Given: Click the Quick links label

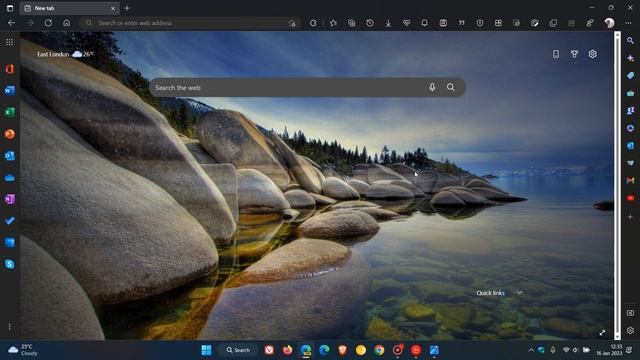Looking at the screenshot, I should [x=490, y=293].
